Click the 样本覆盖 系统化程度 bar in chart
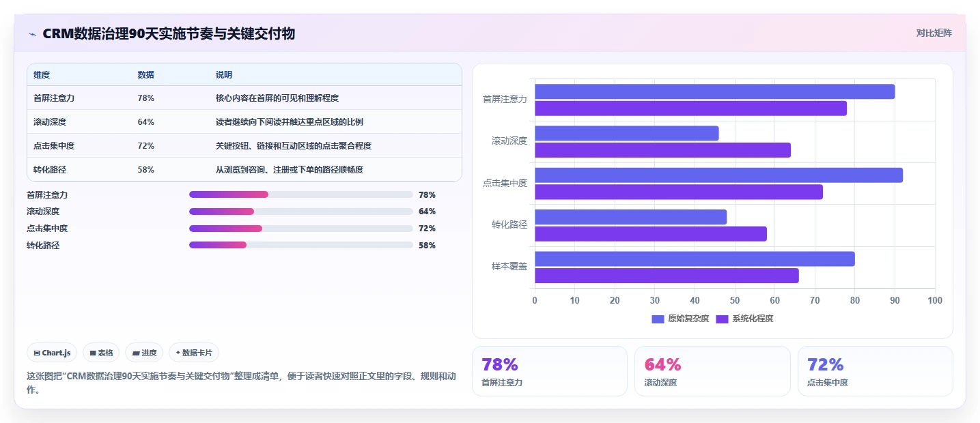980x423 pixels. [667, 276]
